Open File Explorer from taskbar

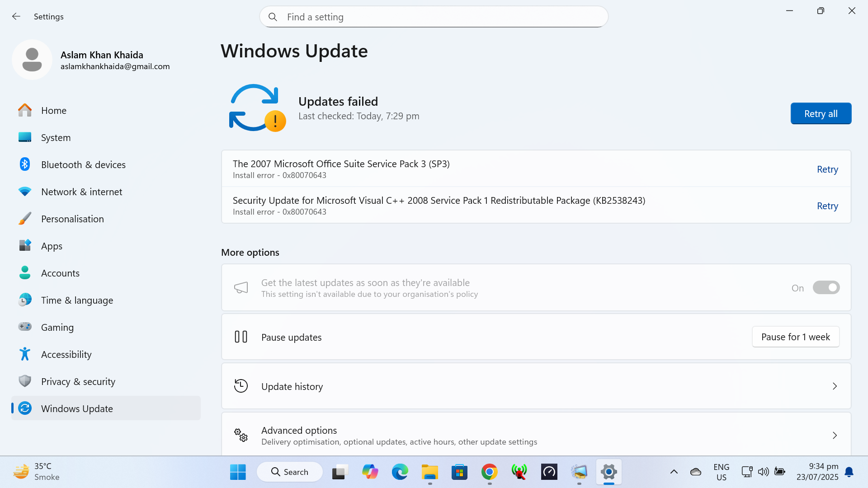(430, 472)
